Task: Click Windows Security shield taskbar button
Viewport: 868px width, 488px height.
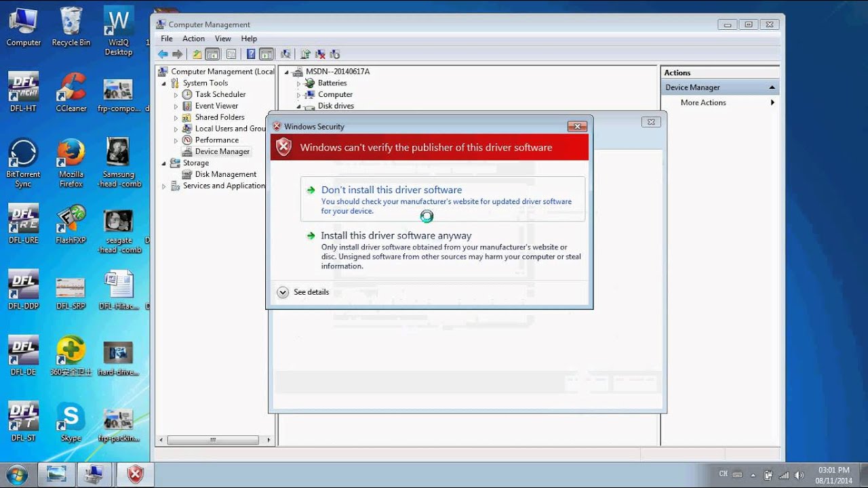Action: tap(136, 474)
